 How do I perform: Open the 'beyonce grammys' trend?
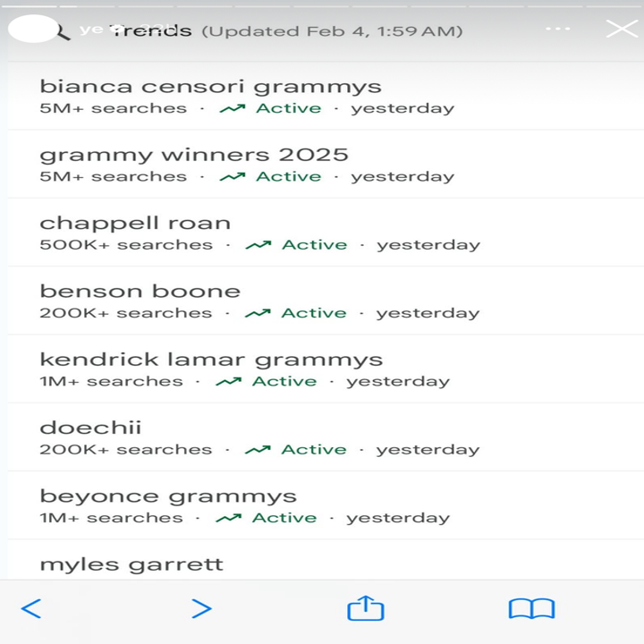click(168, 496)
